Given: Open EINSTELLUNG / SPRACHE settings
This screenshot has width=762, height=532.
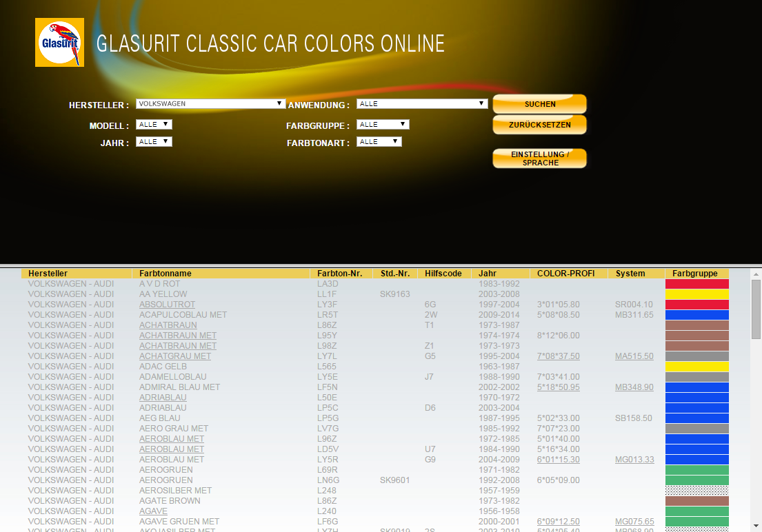Looking at the screenshot, I should 539,158.
